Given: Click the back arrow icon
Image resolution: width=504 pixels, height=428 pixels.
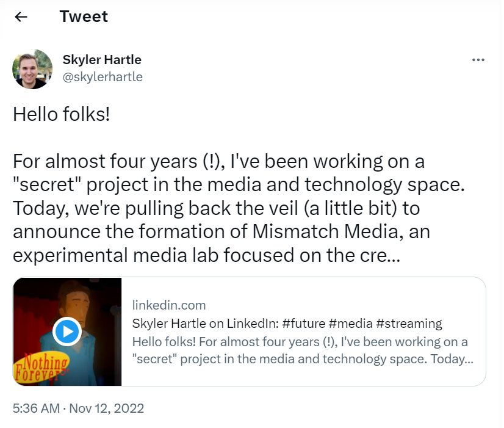Looking at the screenshot, I should click(21, 17).
